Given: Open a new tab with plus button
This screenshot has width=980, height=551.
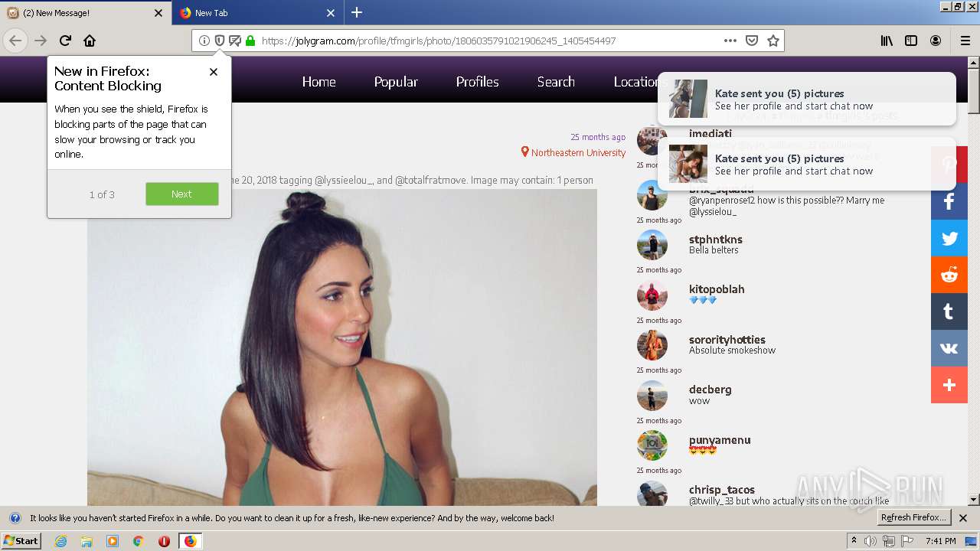Looking at the screenshot, I should pyautogui.click(x=357, y=12).
